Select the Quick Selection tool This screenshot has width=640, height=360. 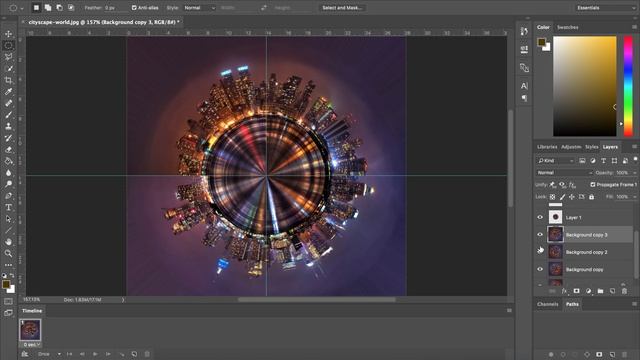pyautogui.click(x=9, y=69)
